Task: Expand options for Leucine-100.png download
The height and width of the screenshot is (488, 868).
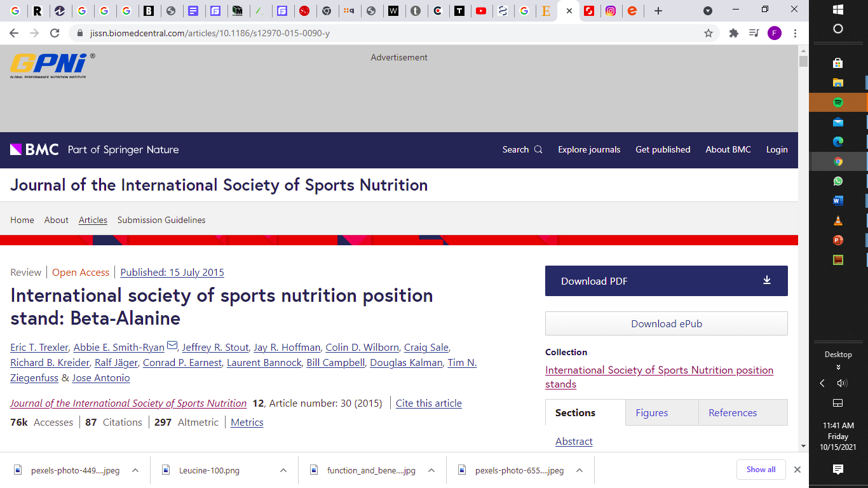Action: tap(283, 470)
